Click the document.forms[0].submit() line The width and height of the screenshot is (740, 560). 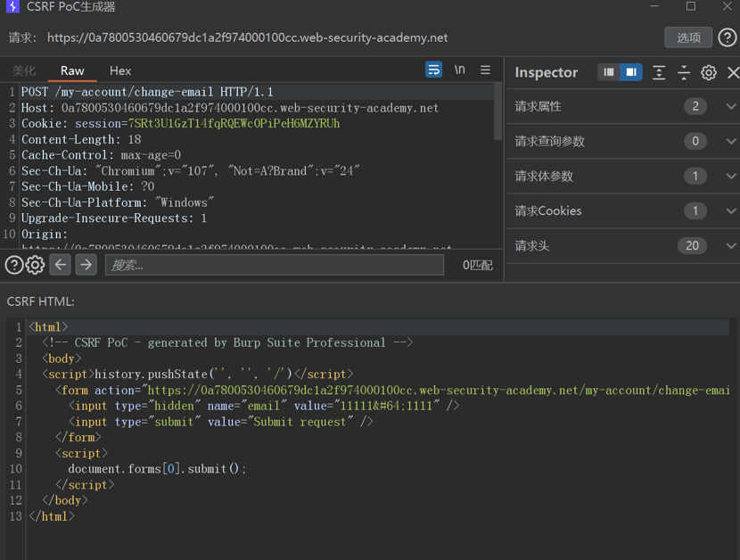coord(157,469)
